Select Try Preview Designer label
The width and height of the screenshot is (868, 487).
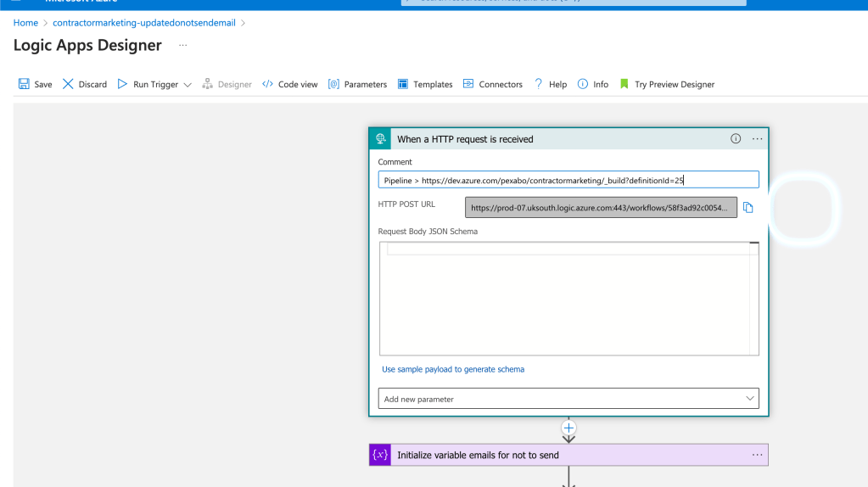[x=675, y=85]
